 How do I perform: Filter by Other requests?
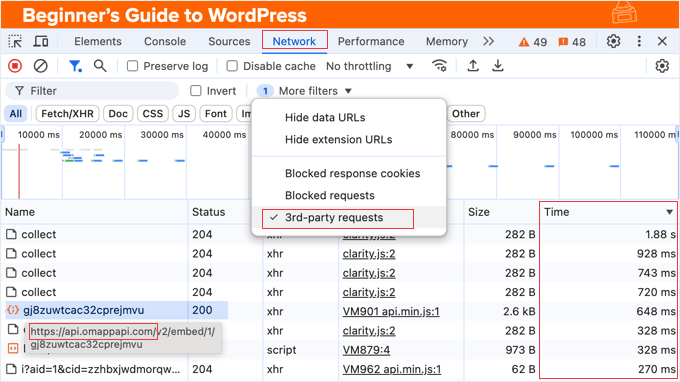click(466, 114)
